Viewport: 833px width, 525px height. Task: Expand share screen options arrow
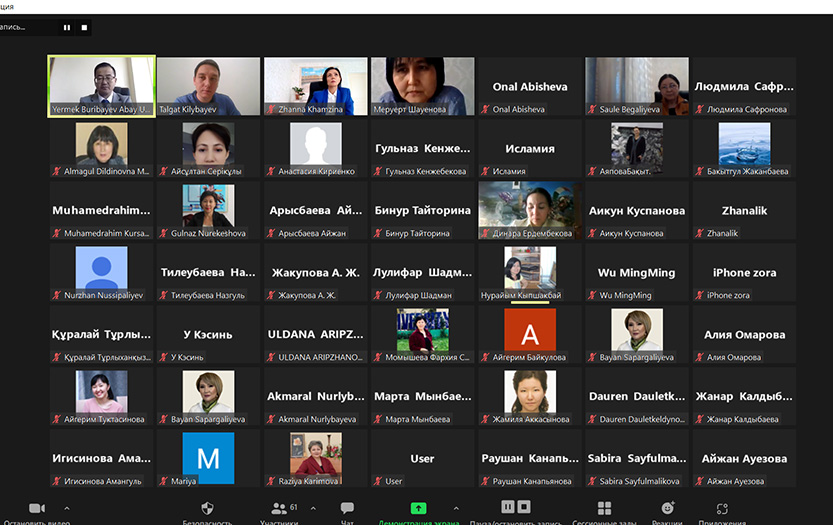click(456, 508)
